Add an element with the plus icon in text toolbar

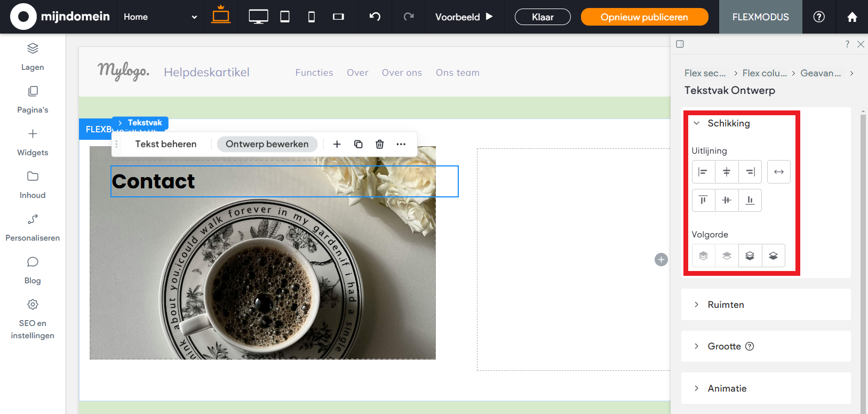click(x=337, y=144)
